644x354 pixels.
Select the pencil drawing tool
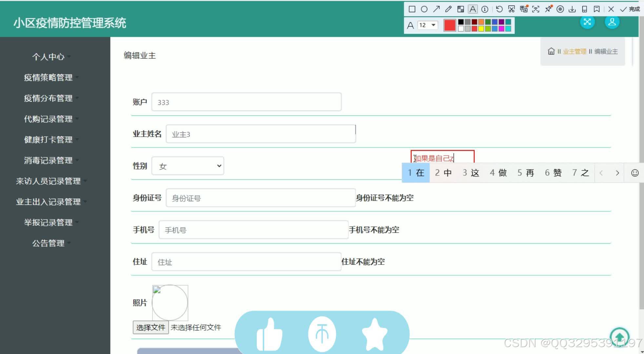(x=448, y=9)
